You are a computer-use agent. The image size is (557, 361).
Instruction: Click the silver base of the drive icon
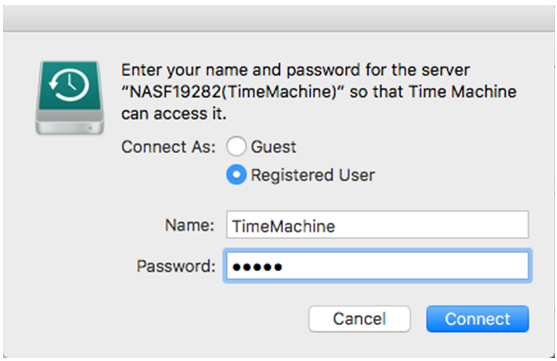click(x=70, y=122)
